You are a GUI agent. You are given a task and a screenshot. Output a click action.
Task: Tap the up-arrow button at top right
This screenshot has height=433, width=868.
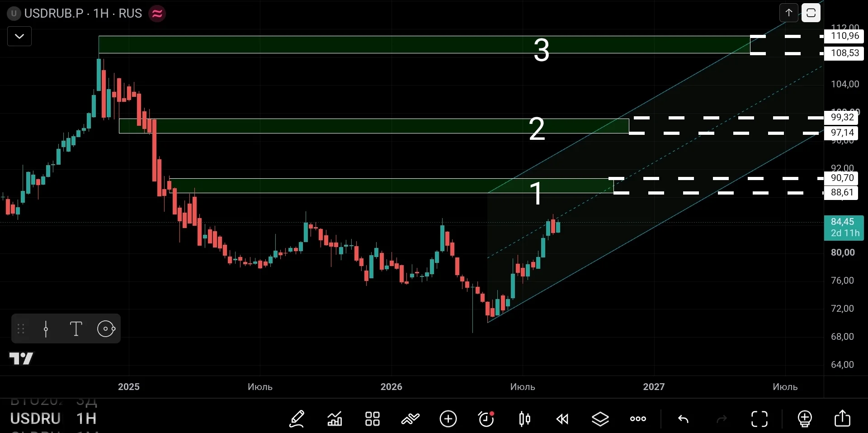point(789,13)
